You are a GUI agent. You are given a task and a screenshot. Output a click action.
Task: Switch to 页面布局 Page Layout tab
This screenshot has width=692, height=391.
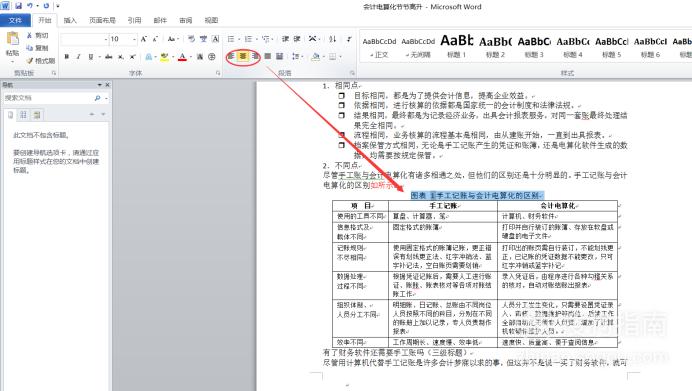click(x=102, y=20)
